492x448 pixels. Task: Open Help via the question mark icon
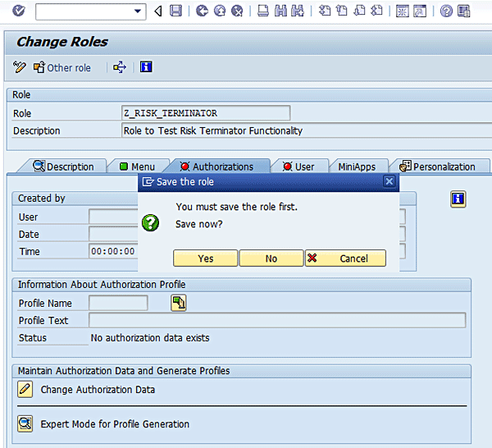coord(446,11)
